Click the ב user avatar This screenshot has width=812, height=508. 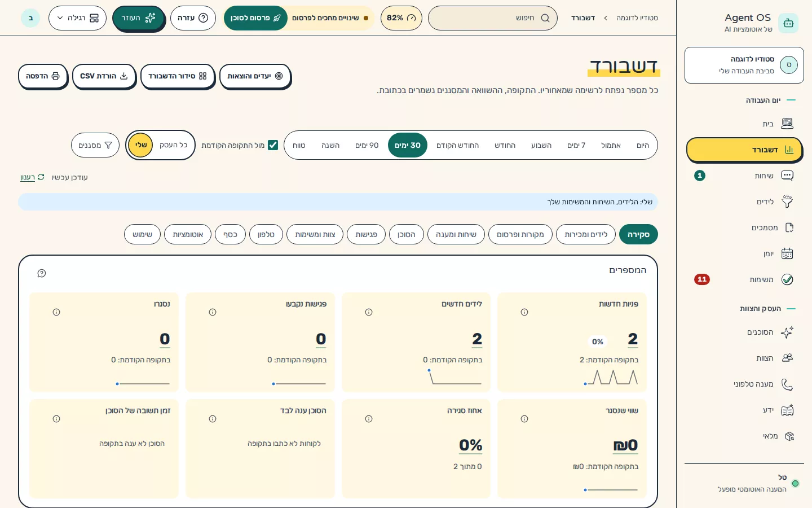point(30,18)
